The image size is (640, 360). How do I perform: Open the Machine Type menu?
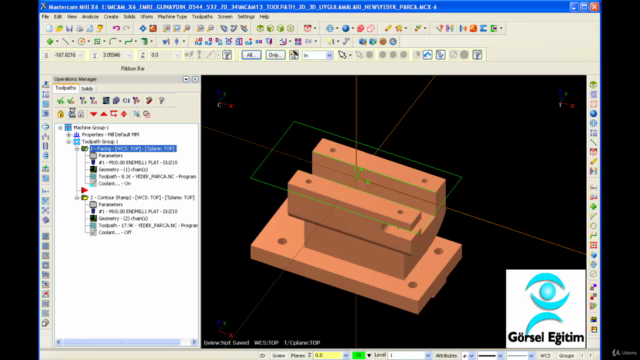tap(172, 17)
